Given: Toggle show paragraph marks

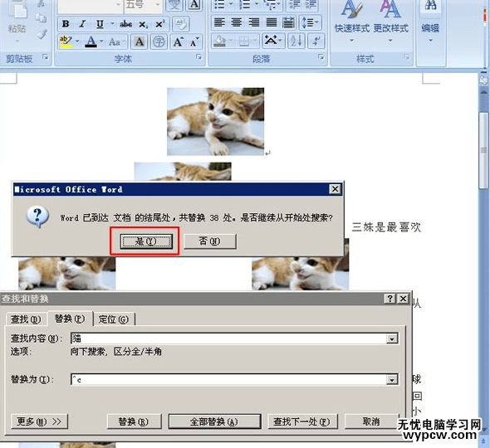Looking at the screenshot, I should pos(316,41).
